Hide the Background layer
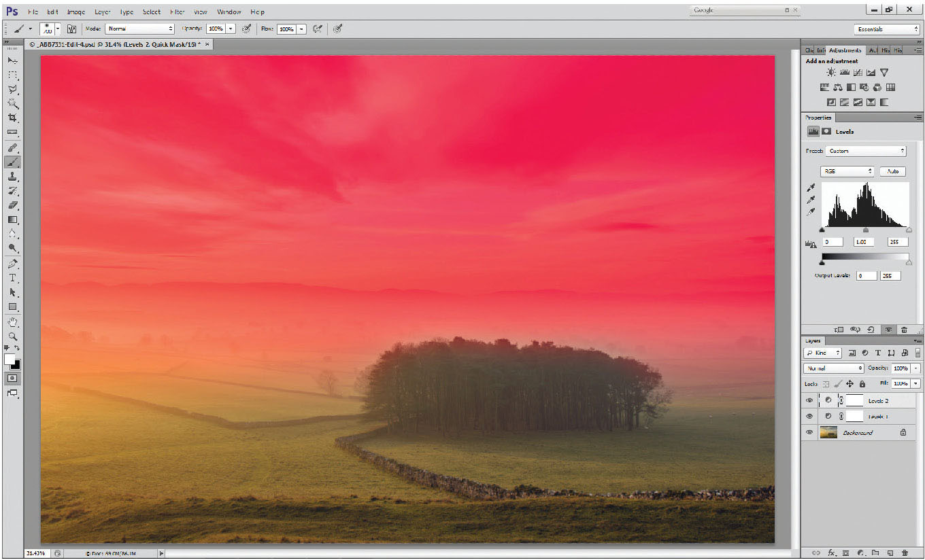Image resolution: width=925 pixels, height=560 pixels. pos(809,432)
